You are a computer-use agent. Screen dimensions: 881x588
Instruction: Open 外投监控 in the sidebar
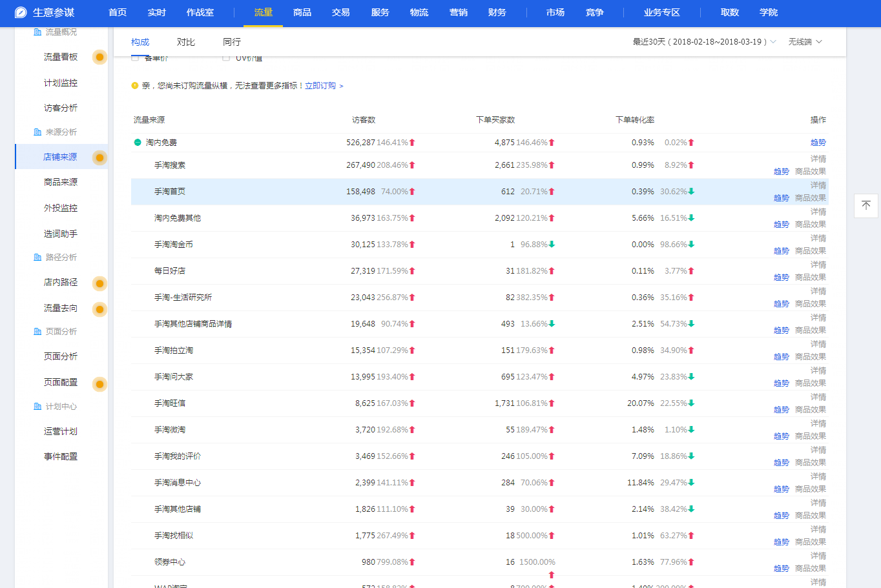[61, 208]
